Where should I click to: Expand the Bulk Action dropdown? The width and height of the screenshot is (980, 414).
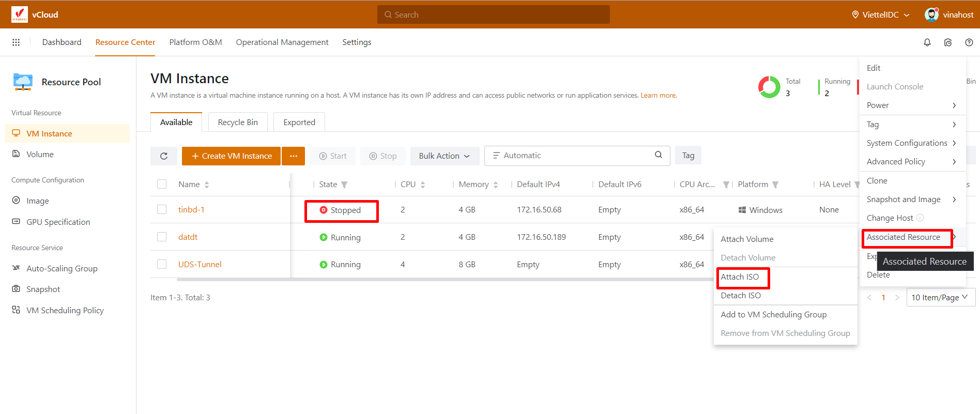444,156
